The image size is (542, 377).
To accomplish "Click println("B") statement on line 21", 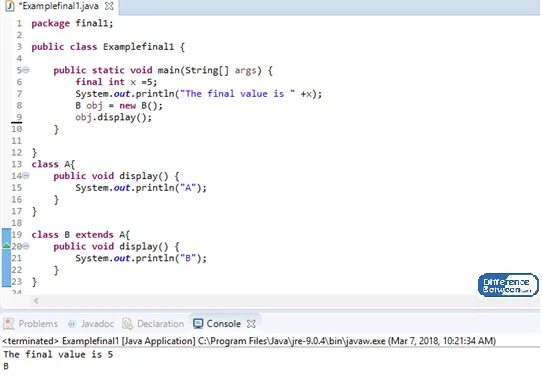I will 141,258.
